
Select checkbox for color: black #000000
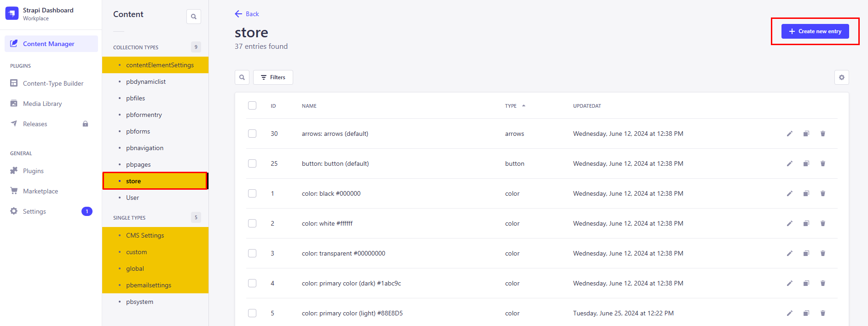click(252, 193)
